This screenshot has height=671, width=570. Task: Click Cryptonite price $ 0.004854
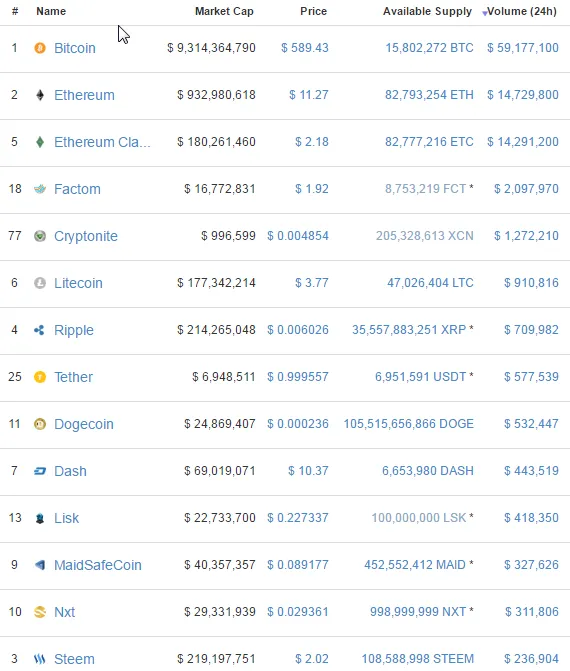298,236
